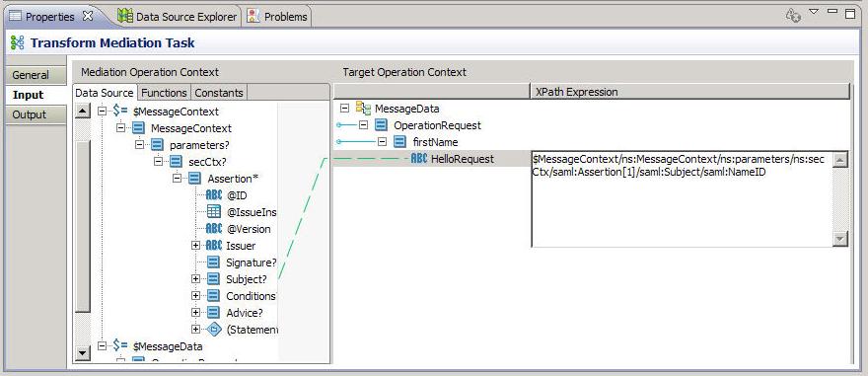The height and width of the screenshot is (376, 868).
Task: Open the Problems tab
Action: pyautogui.click(x=277, y=17)
